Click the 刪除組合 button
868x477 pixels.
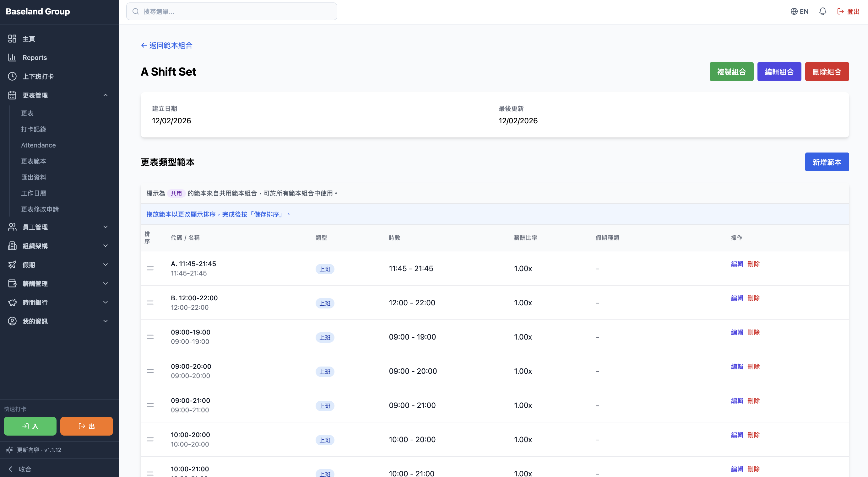(x=827, y=71)
